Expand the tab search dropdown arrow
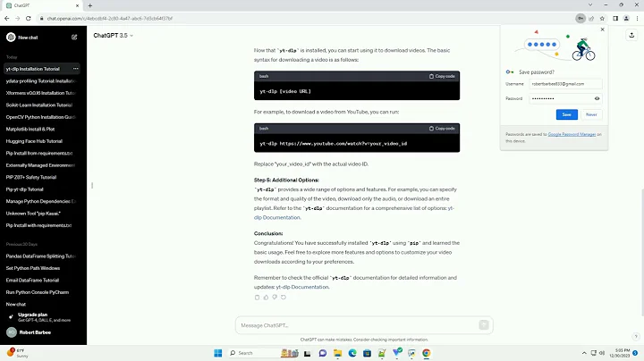644x361 pixels. click(x=590, y=5)
